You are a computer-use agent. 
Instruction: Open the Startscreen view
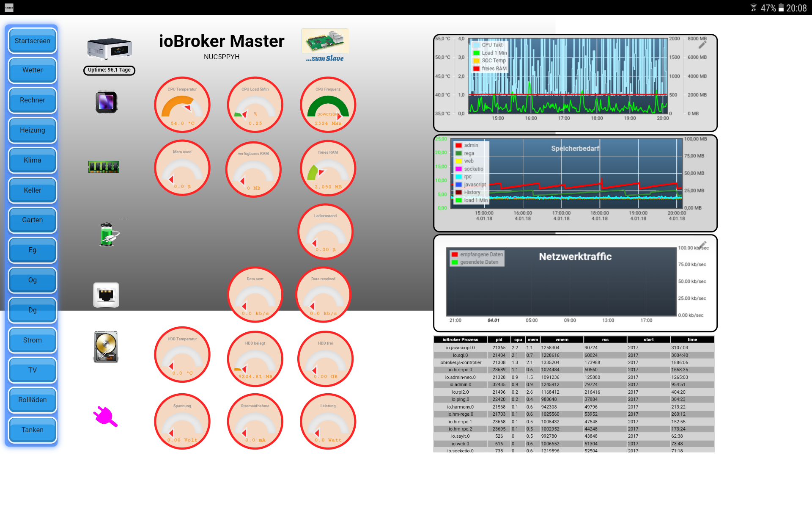point(33,41)
